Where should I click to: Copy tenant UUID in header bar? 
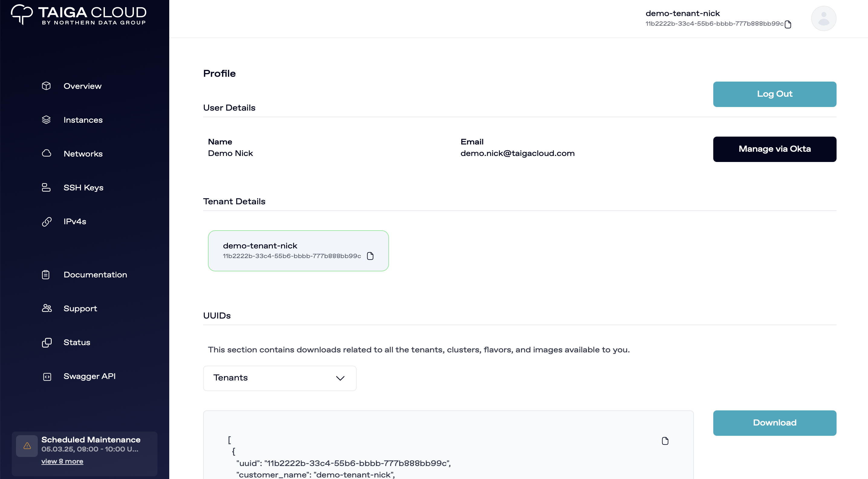788,24
